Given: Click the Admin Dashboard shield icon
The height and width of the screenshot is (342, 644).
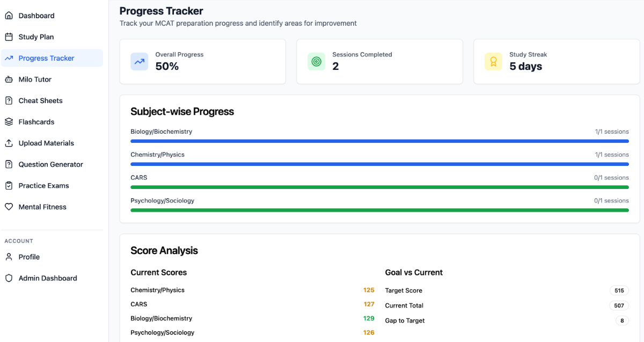Looking at the screenshot, I should (9, 278).
